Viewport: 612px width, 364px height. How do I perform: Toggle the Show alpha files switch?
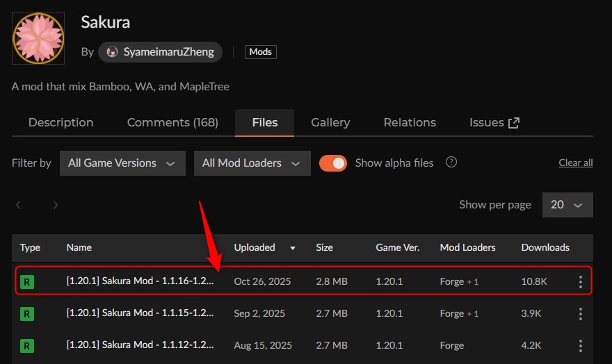click(333, 163)
